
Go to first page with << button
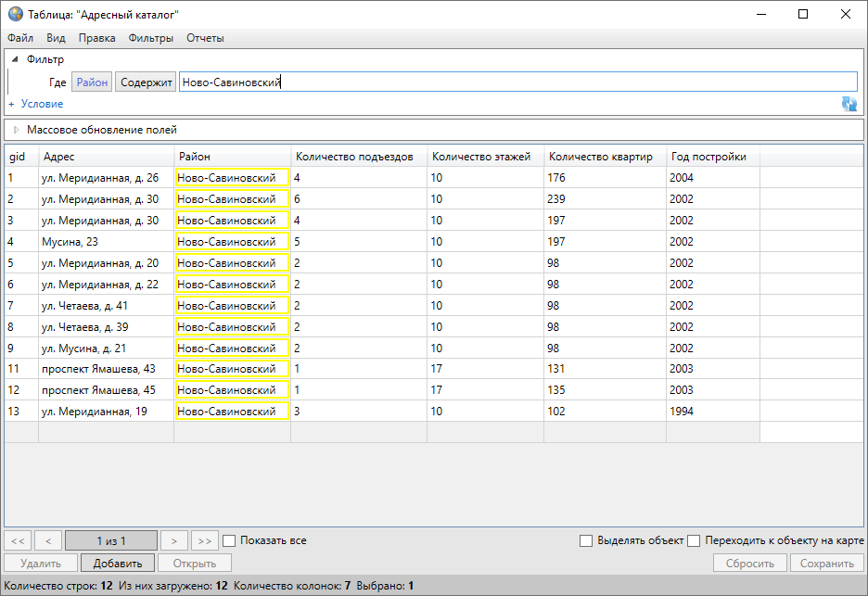pyautogui.click(x=18, y=540)
